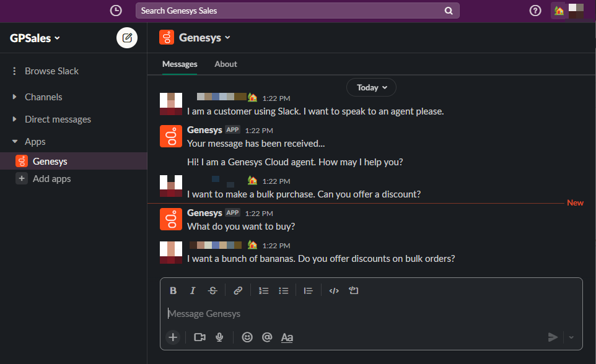
Task: Expand the Channels section
Action: [x=43, y=97]
